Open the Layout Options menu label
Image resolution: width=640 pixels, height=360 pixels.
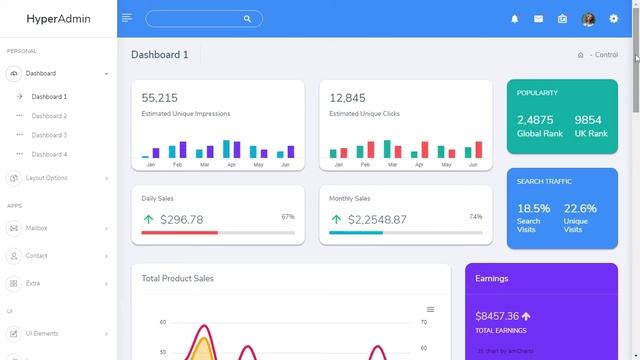click(x=47, y=178)
